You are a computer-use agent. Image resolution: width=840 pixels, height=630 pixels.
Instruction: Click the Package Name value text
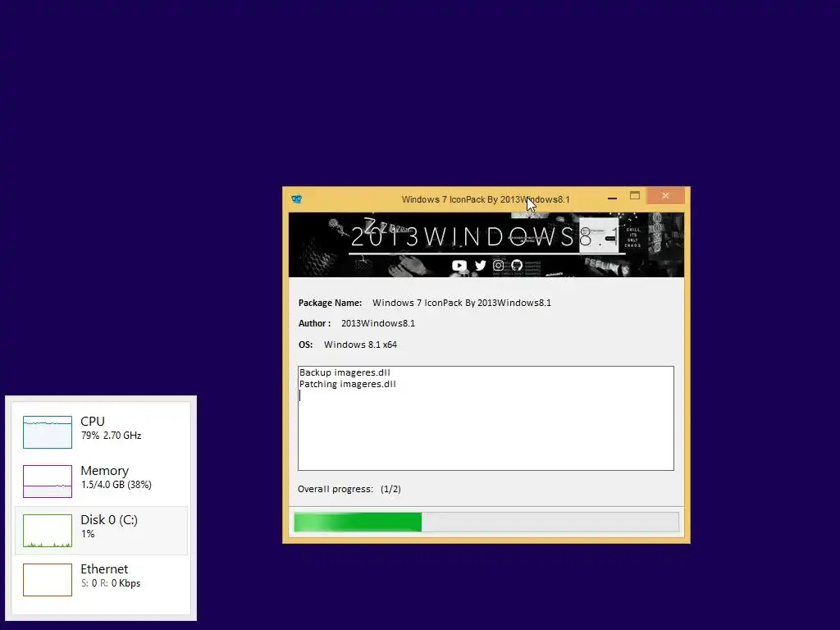pyautogui.click(x=462, y=303)
